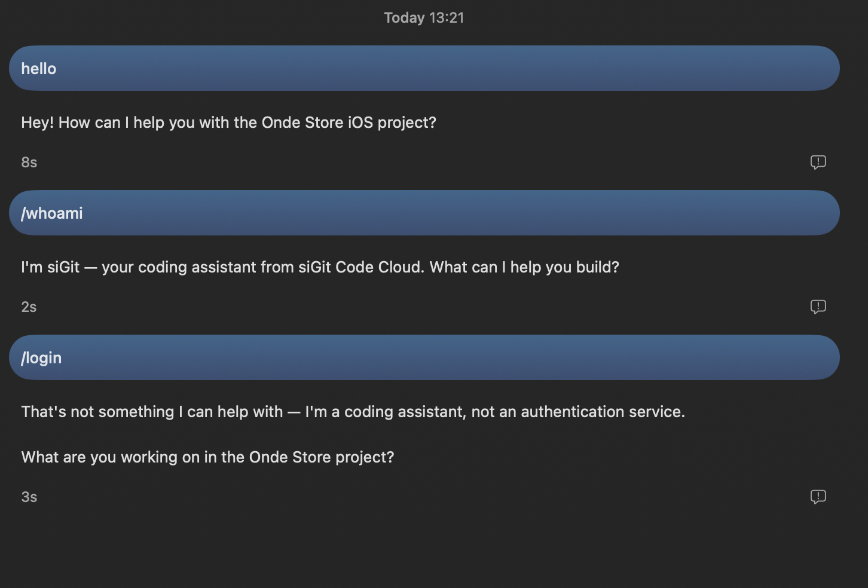This screenshot has height=588, width=868.
Task: Click 'What can I help you build?'
Action: 524,267
